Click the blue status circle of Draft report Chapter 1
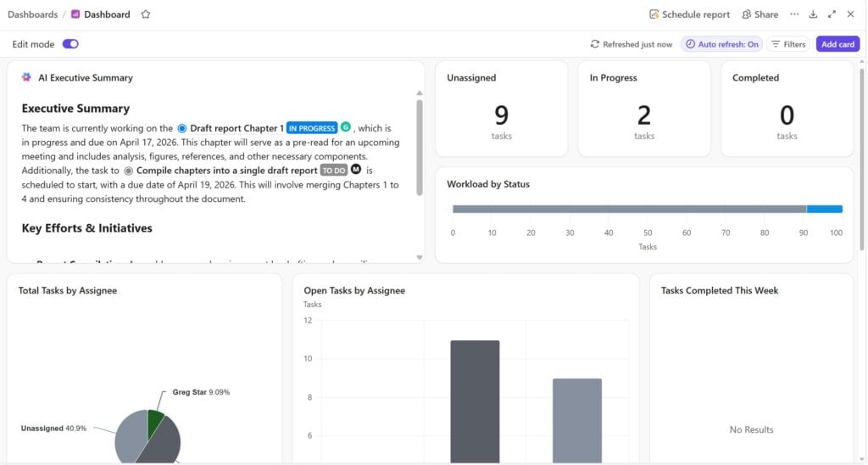 [182, 129]
